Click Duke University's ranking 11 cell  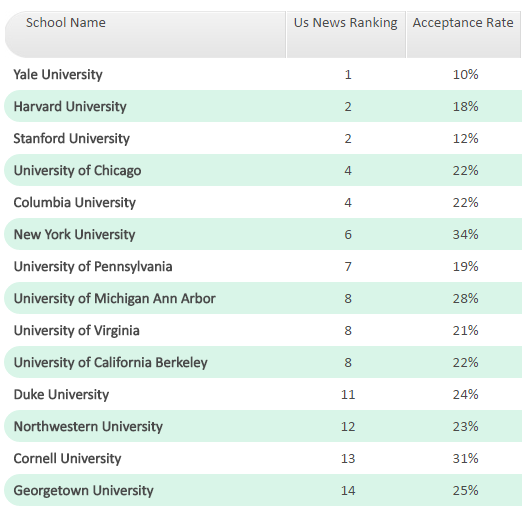click(x=348, y=394)
